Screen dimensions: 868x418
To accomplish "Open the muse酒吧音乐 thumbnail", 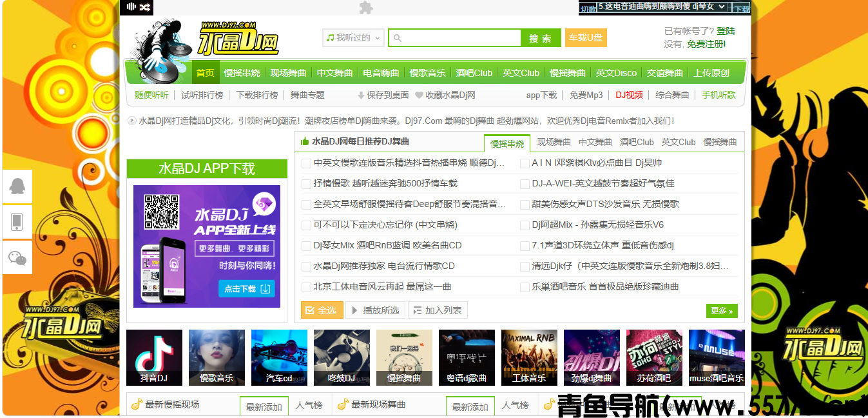I will (717, 357).
